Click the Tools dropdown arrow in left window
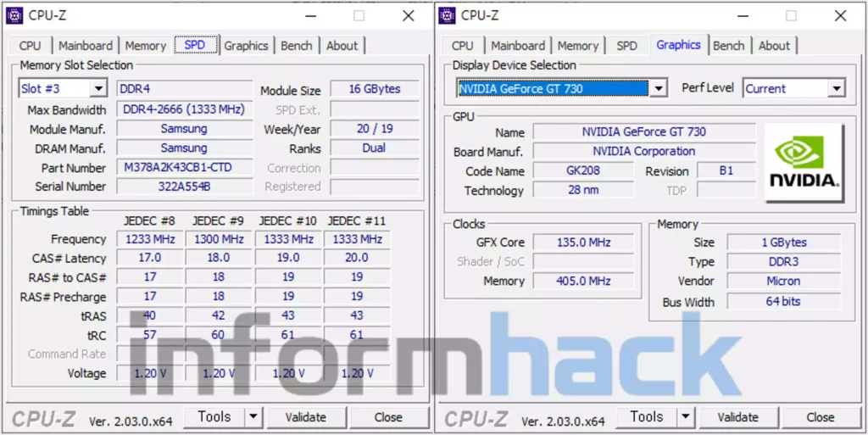Viewport: 868px width, 435px height. (x=253, y=416)
